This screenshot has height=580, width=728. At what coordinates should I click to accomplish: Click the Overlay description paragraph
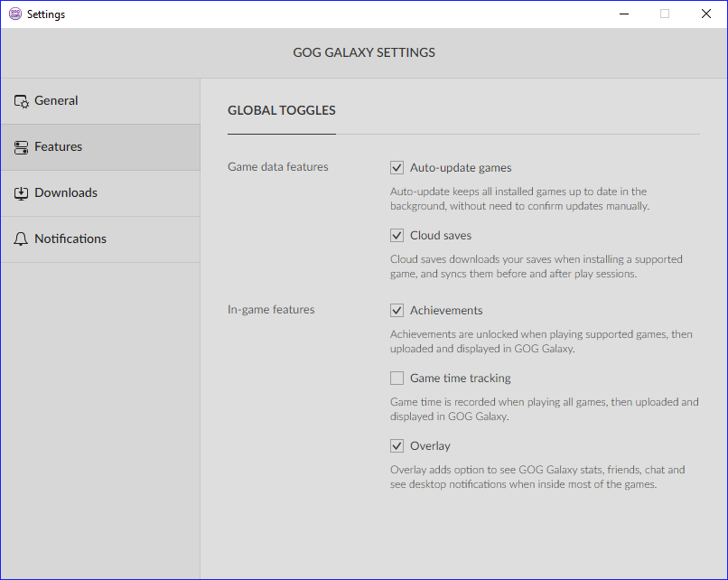point(537,477)
